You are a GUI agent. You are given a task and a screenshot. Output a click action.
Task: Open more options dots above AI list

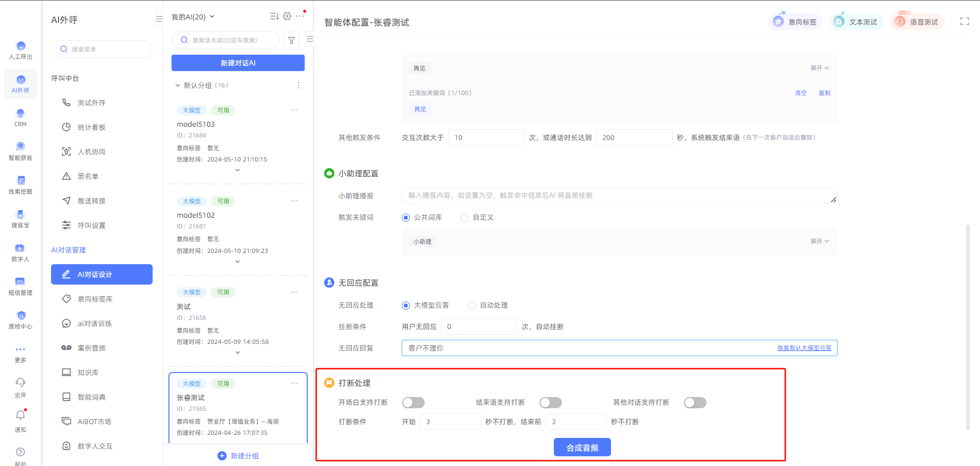tap(300, 16)
